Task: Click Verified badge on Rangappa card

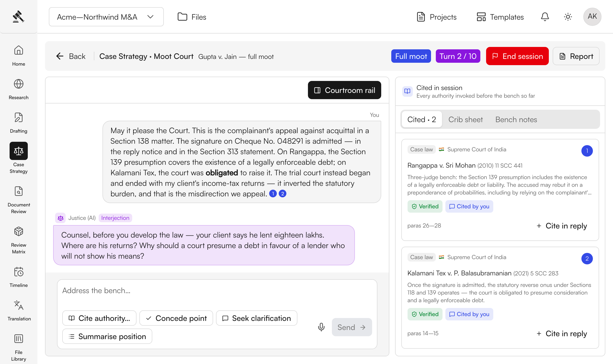Action: pos(425,206)
